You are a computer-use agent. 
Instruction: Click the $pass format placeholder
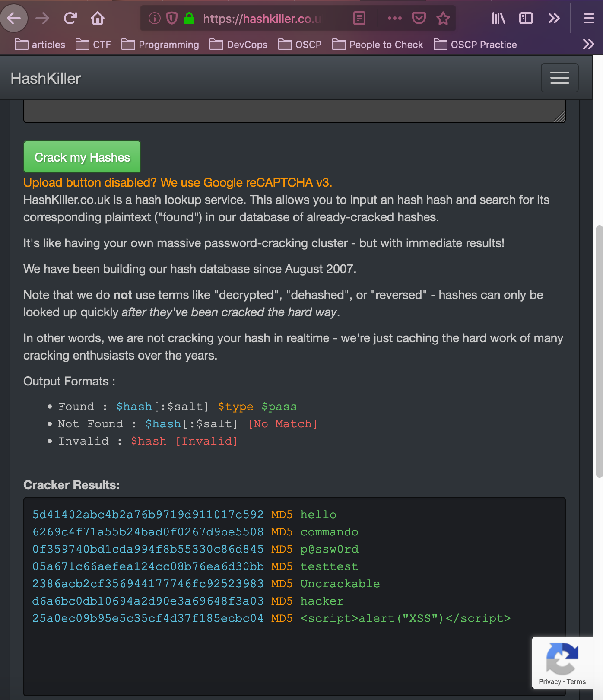click(279, 407)
